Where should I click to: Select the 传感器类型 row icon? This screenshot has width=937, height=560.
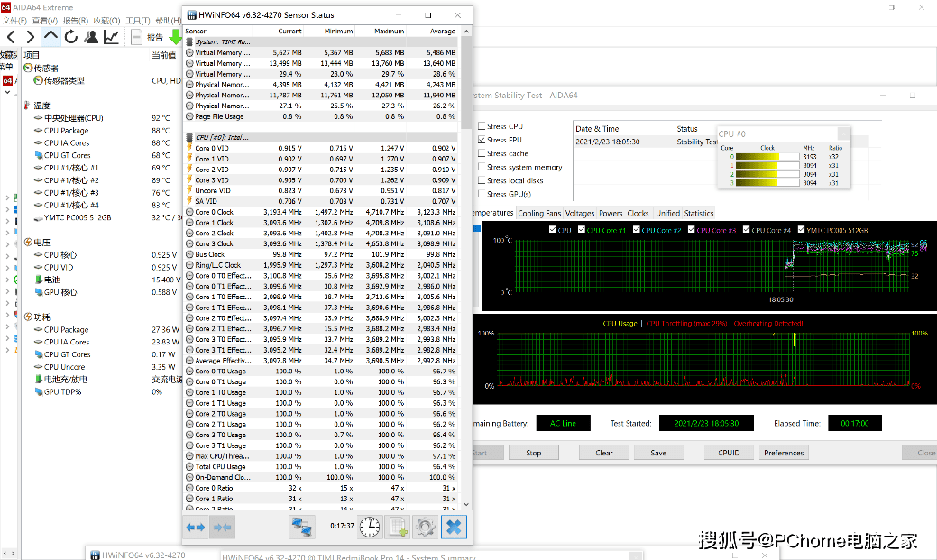pos(38,80)
